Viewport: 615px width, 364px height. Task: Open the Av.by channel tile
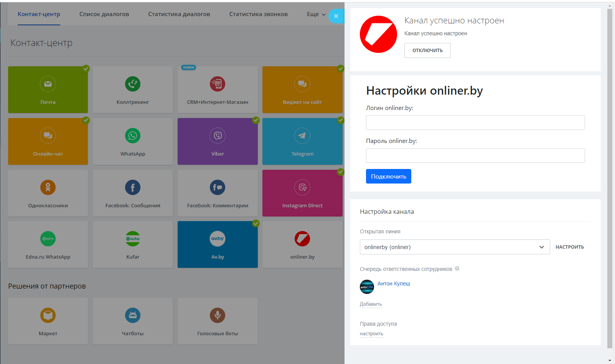pos(218,244)
